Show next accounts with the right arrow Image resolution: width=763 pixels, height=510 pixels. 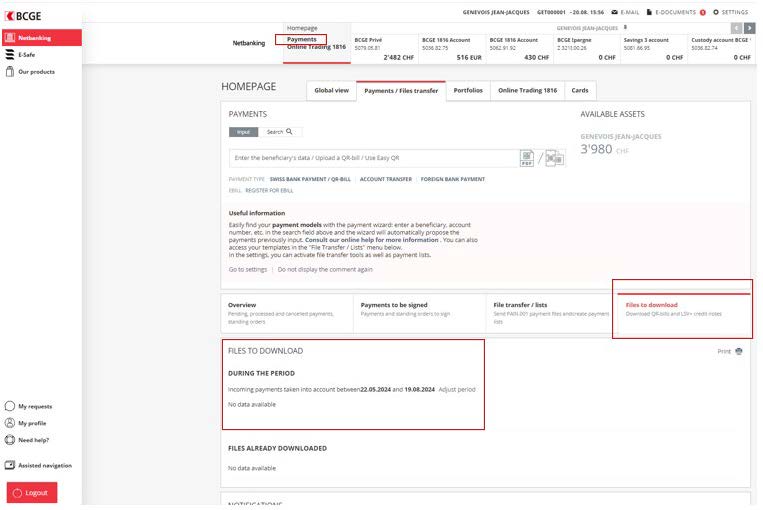pos(750,28)
